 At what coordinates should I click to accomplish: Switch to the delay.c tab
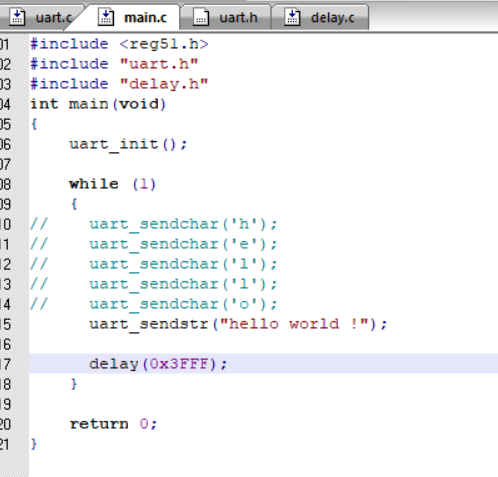tap(320, 17)
